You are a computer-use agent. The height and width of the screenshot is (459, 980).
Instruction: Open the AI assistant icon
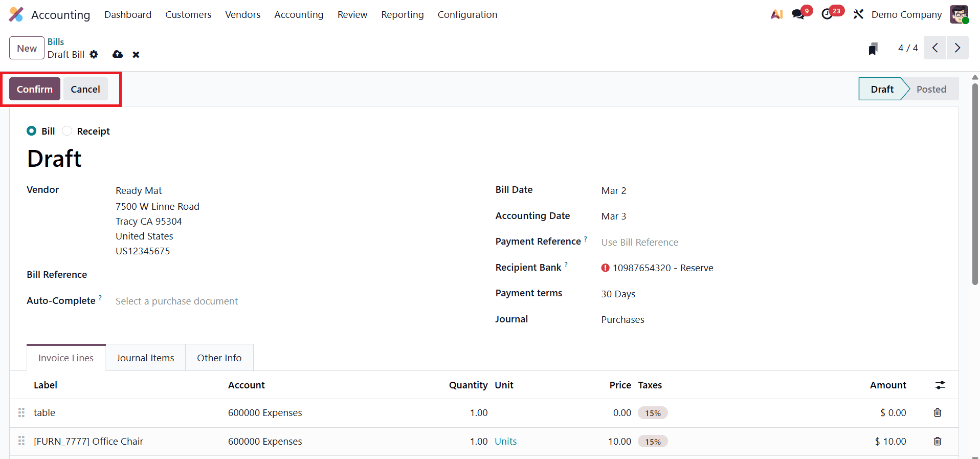click(776, 14)
